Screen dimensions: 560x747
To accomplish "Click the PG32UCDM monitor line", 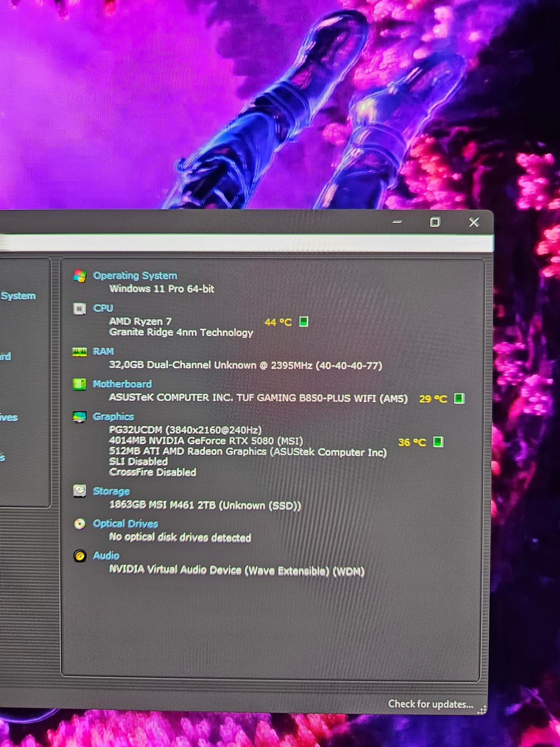I will 185,430.
